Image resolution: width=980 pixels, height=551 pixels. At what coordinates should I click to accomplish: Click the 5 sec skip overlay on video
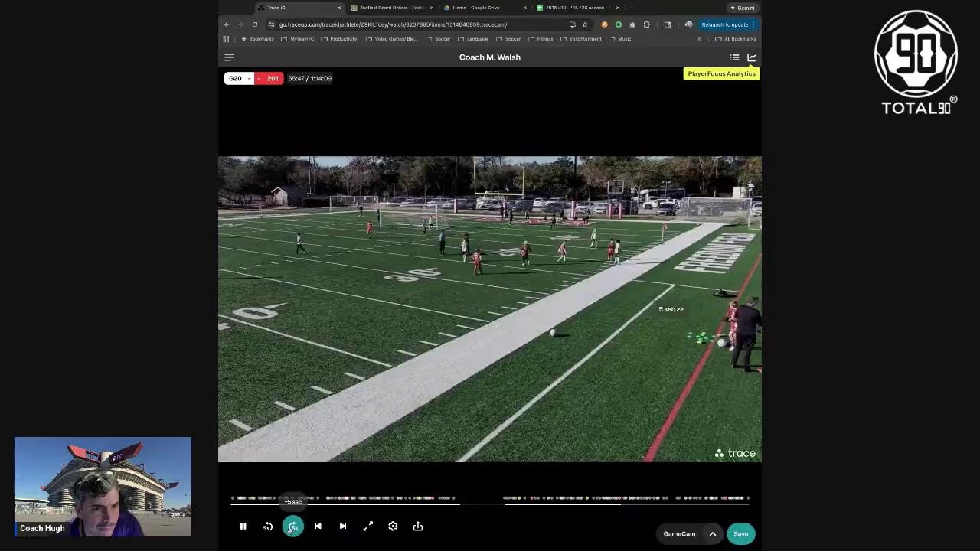click(x=671, y=309)
